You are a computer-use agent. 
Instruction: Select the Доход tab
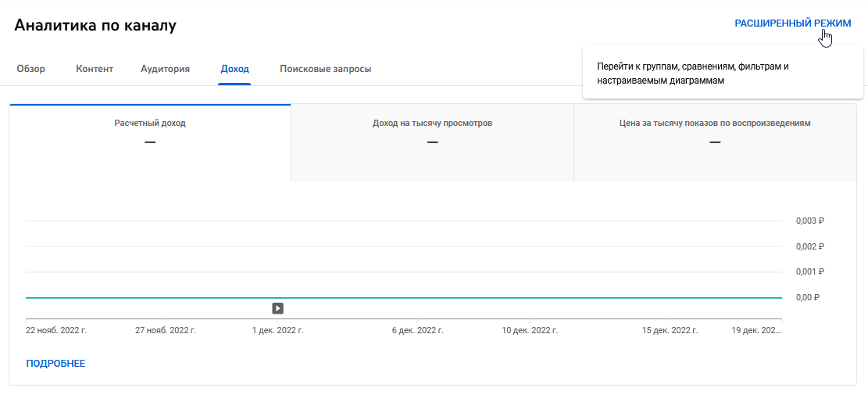(234, 70)
